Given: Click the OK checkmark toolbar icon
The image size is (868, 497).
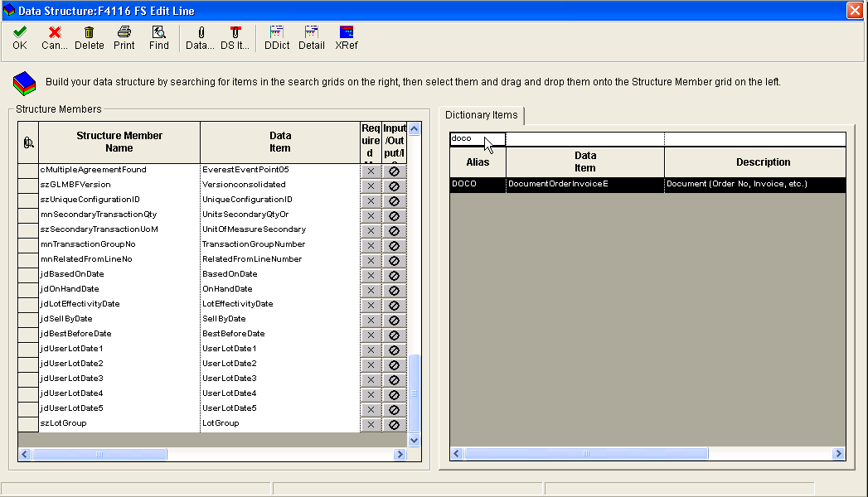Looking at the screenshot, I should point(20,37).
